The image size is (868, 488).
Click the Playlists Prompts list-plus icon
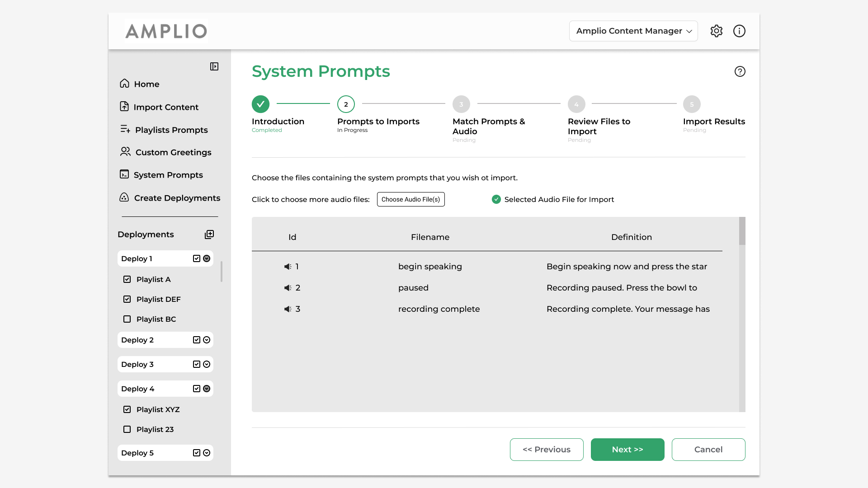tap(125, 129)
